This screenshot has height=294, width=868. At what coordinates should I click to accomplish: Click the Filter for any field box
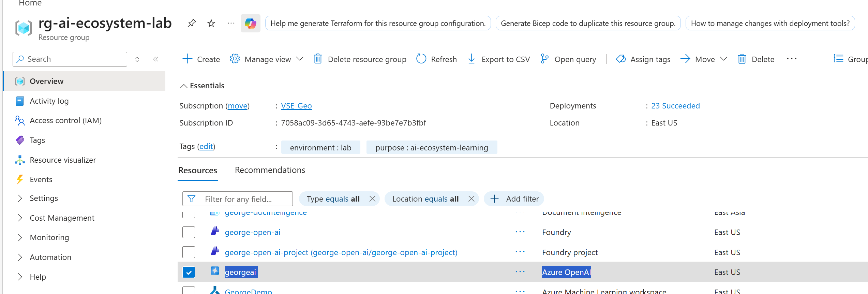click(x=238, y=199)
